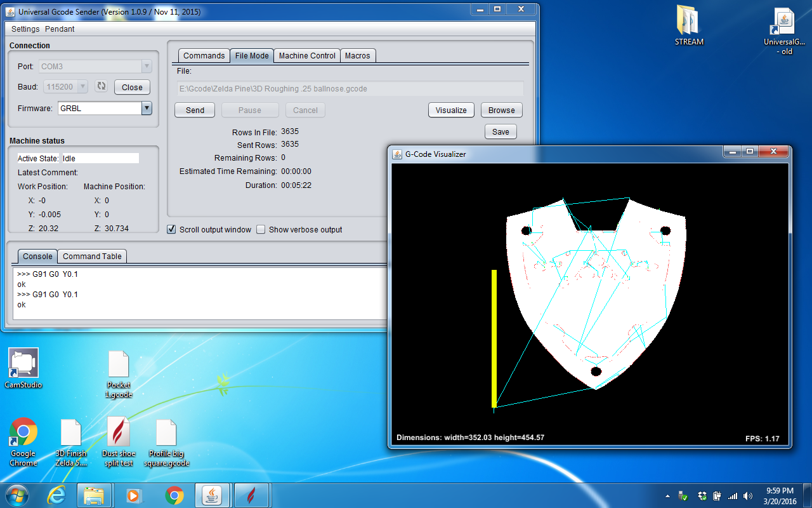Click the Work Position Z value 20.32

(x=49, y=229)
